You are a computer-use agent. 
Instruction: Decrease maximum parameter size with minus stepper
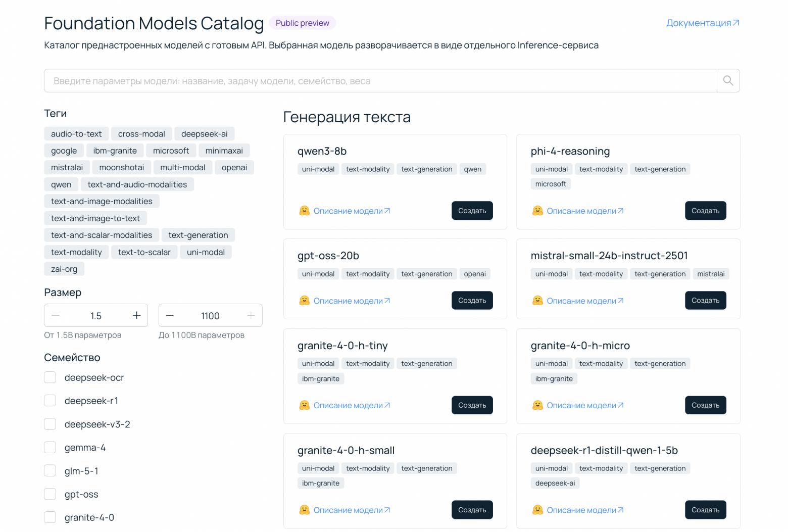tap(170, 315)
